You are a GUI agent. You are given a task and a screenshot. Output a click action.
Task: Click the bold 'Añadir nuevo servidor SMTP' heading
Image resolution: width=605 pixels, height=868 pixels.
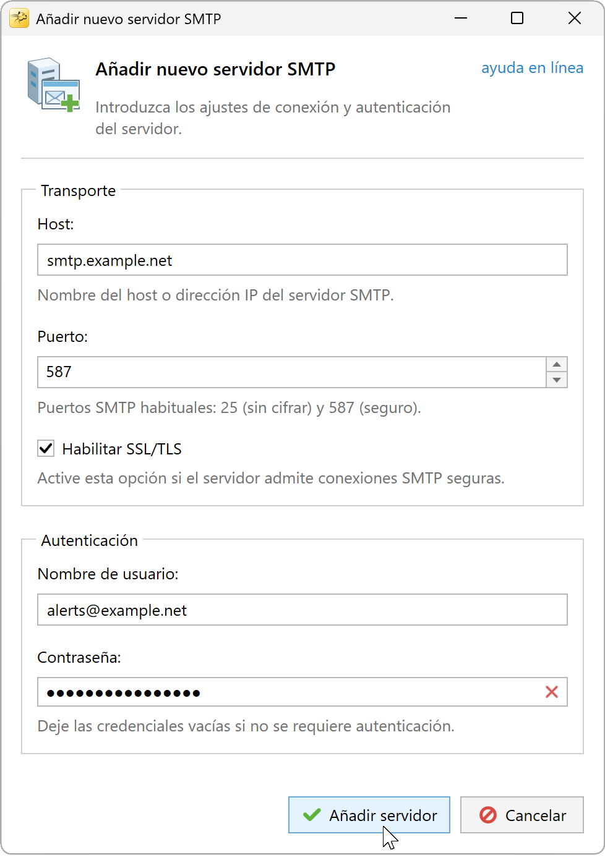pyautogui.click(x=215, y=69)
